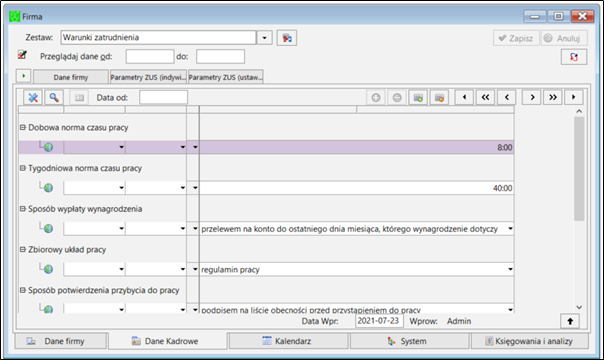
Task: Switch to Dane Kadrowe bottom tab
Action: (x=167, y=341)
